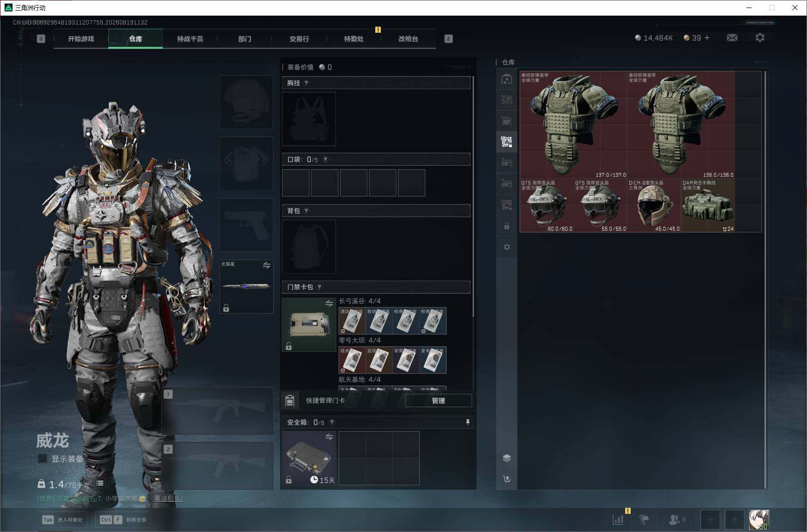The height and width of the screenshot is (532, 807).
Task: Switch to the 部门 tab
Action: pos(245,39)
